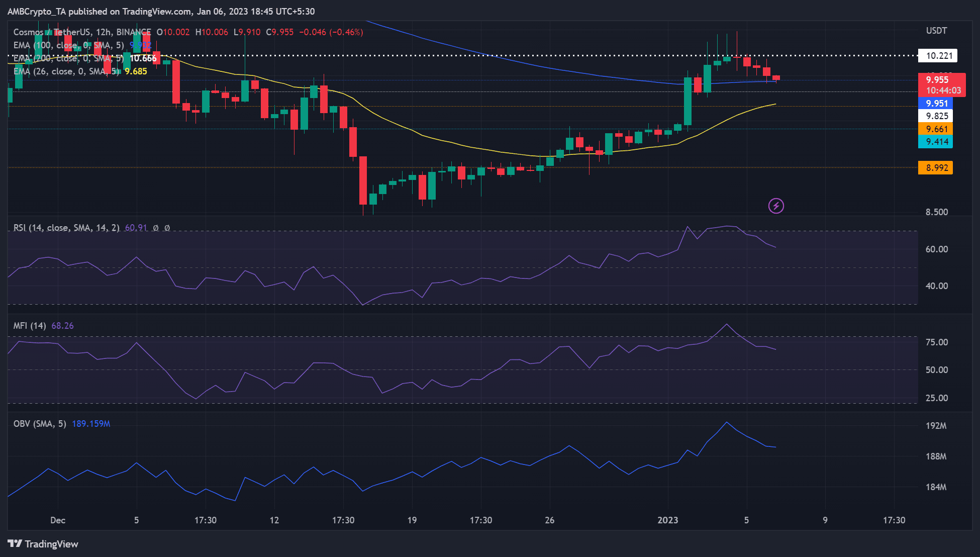Click the Dec label on the time axis
Screen dimensions: 980x557
click(x=58, y=520)
